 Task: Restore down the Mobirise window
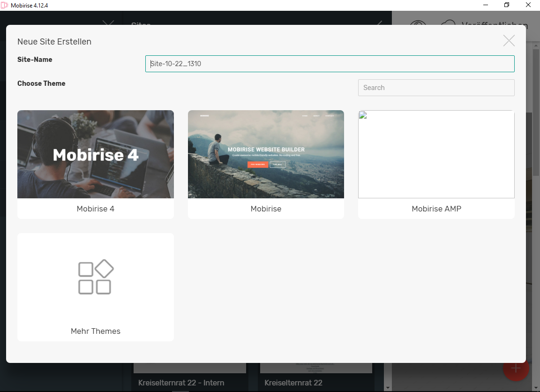tap(507, 5)
